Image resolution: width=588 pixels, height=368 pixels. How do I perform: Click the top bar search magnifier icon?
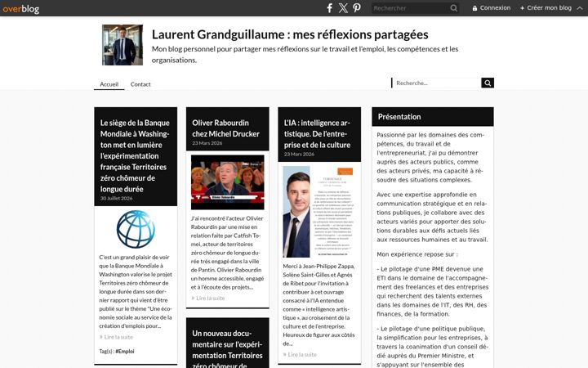(454, 8)
